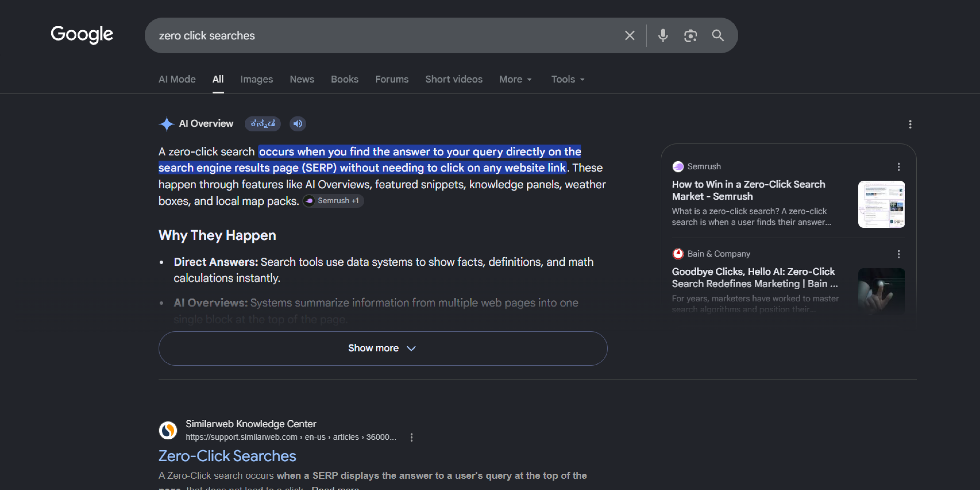Clear the search query with the X icon
The height and width of the screenshot is (490, 980).
630,35
